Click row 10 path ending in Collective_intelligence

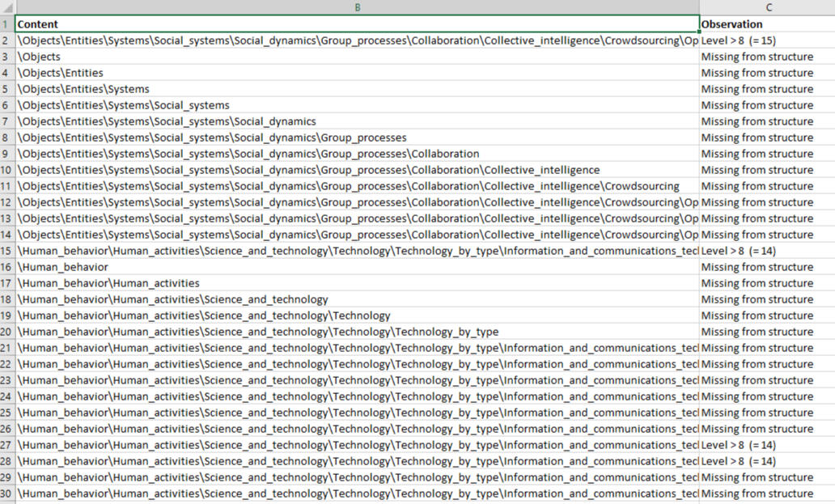click(x=357, y=170)
